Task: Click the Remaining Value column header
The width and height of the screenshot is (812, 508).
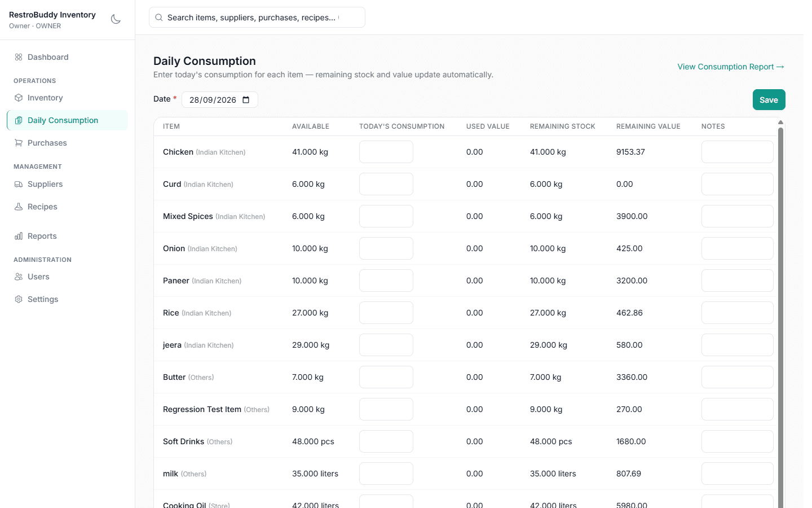Action: pos(648,126)
